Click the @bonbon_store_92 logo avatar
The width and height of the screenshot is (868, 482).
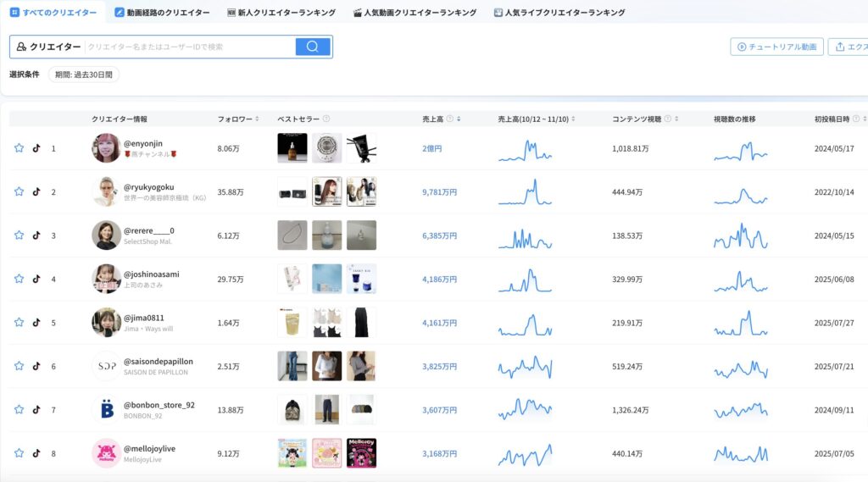pos(107,409)
